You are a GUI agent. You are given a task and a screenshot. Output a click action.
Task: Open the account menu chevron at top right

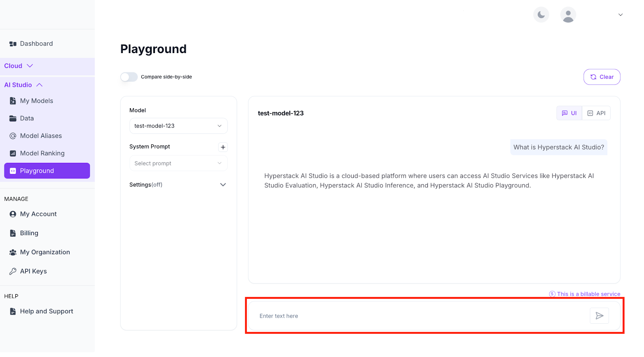[620, 15]
